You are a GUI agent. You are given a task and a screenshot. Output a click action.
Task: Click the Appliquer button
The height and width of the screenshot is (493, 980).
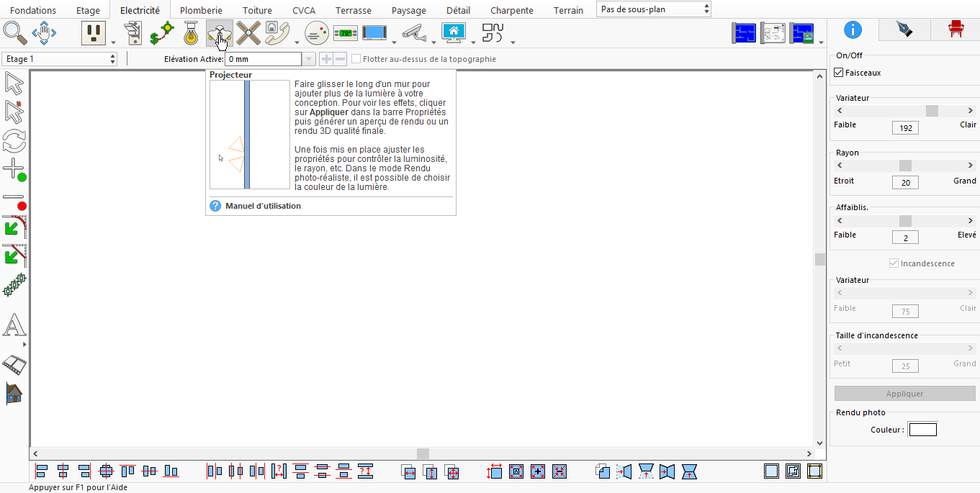tap(904, 394)
